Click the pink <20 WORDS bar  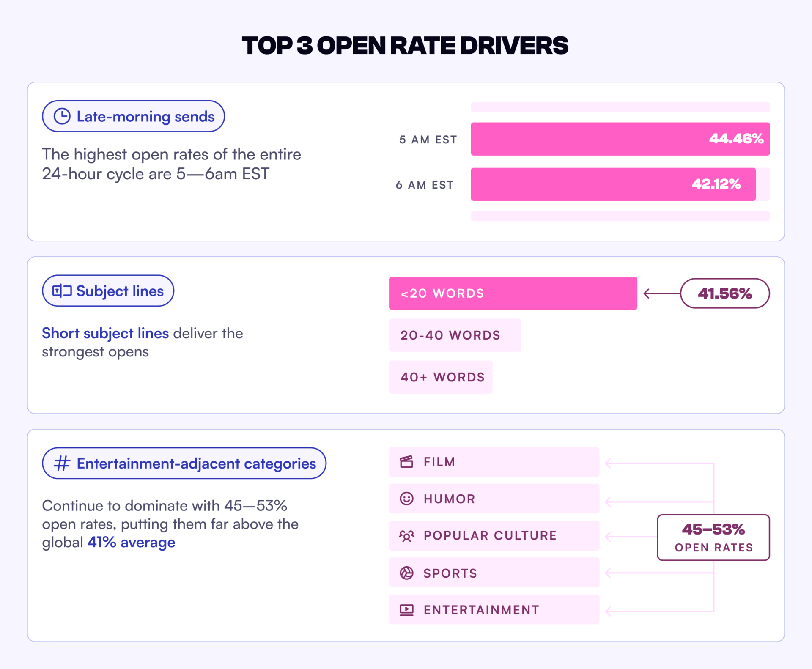513,293
